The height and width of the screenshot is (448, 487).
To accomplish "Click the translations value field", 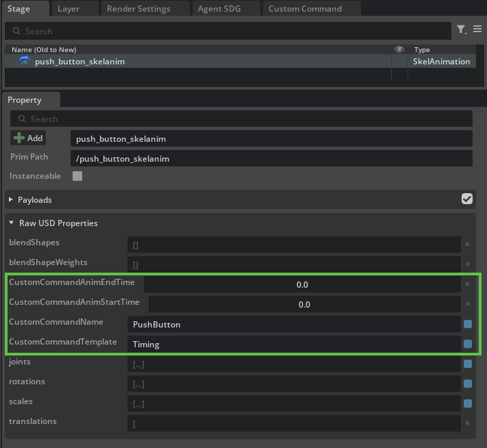I will [294, 423].
